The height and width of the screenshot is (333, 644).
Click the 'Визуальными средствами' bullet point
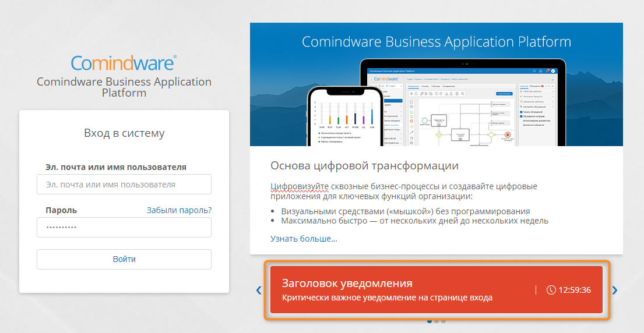[406, 211]
